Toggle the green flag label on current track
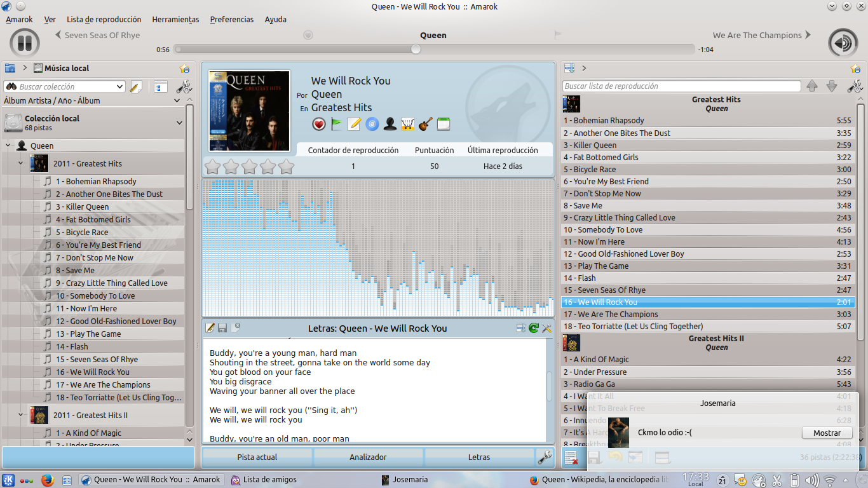This screenshot has width=868, height=488. (337, 124)
